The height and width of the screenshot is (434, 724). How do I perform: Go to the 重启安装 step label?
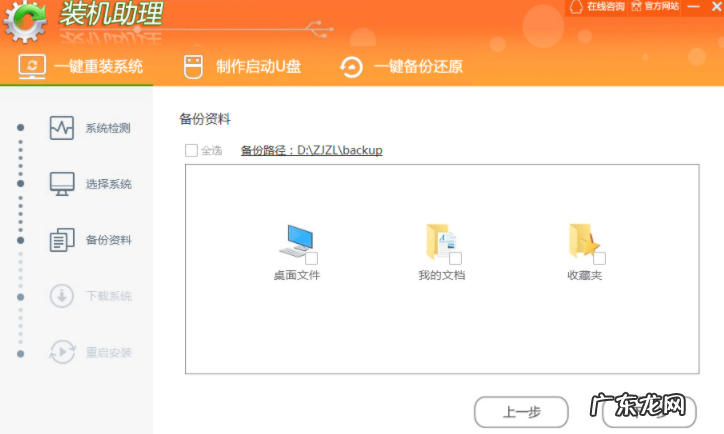[x=109, y=353]
